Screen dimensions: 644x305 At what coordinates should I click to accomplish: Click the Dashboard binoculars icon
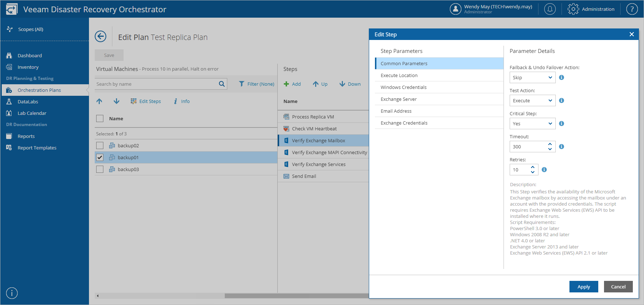pos(9,55)
